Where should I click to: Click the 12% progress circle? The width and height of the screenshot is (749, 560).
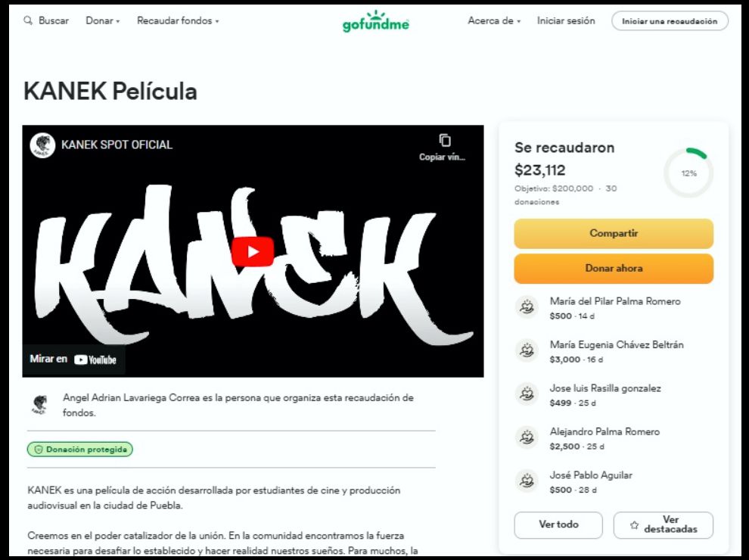(688, 173)
